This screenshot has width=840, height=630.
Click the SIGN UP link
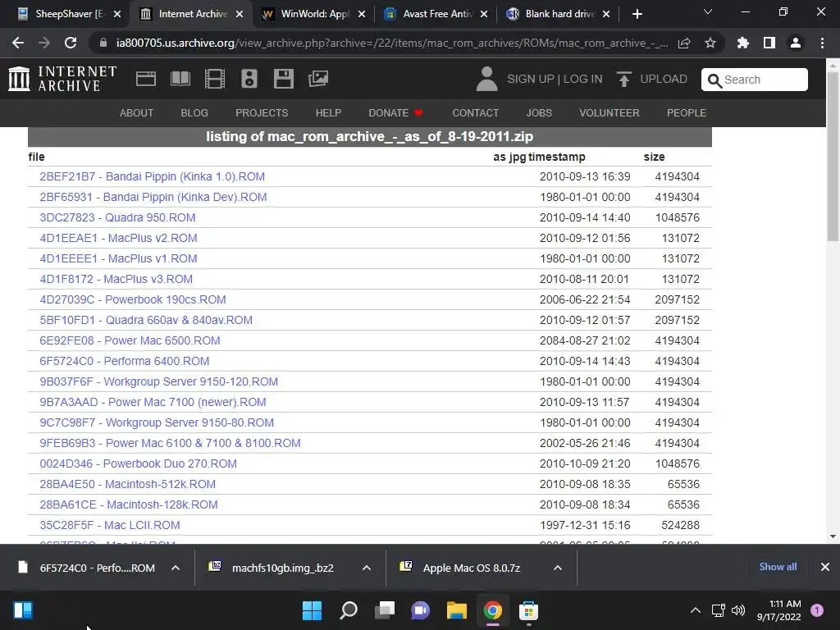(531, 80)
